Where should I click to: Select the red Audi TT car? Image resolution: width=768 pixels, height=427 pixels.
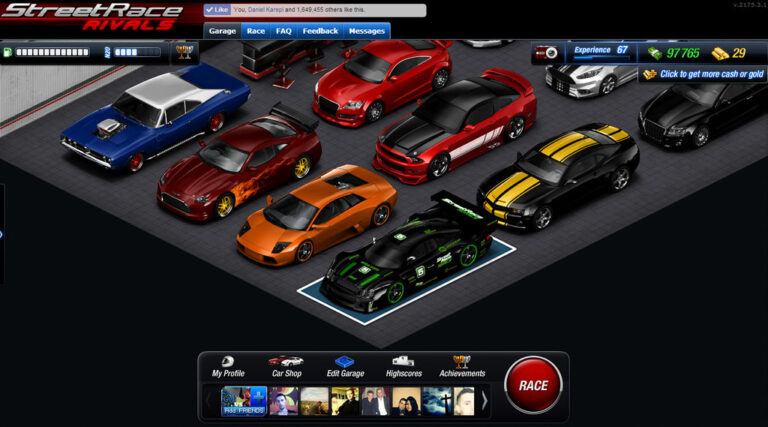click(x=382, y=81)
